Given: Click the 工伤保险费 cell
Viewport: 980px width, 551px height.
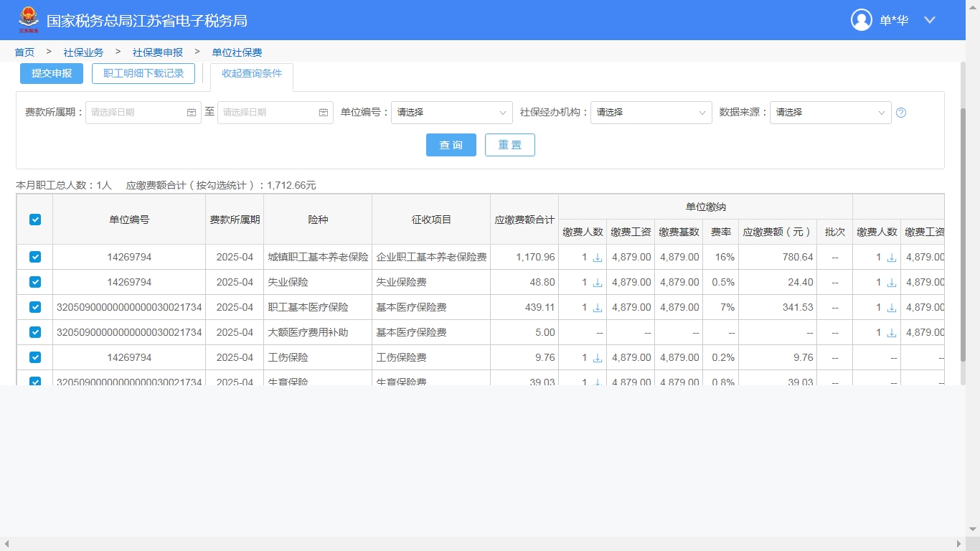Looking at the screenshot, I should pos(431,357).
